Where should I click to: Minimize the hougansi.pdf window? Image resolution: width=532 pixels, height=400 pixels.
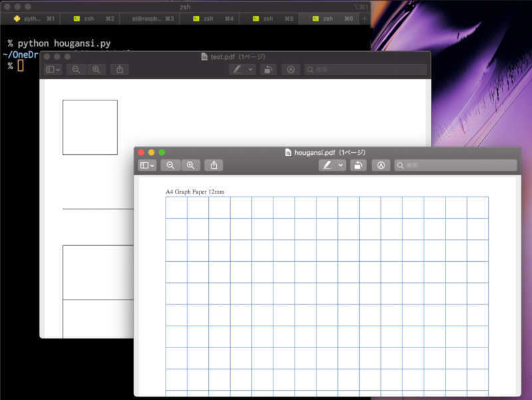(152, 153)
